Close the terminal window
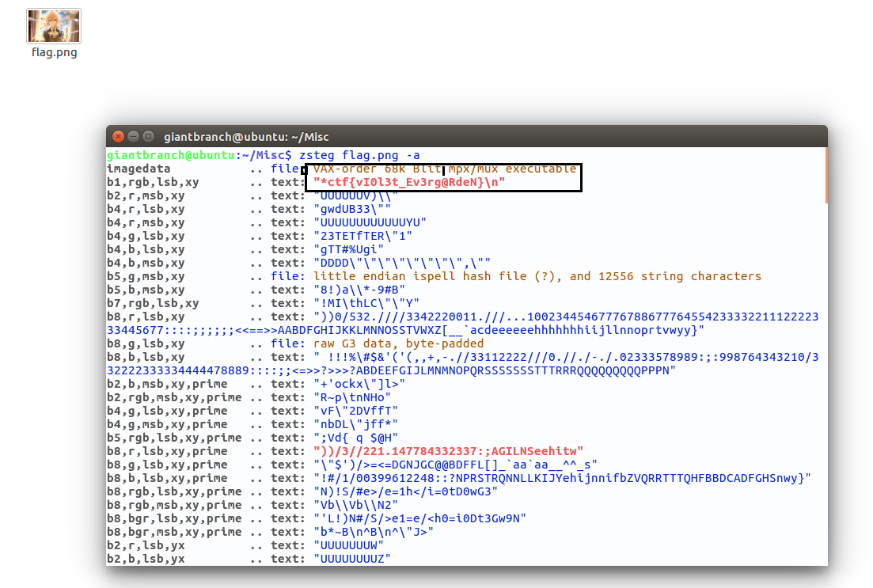Screen dimensions: 873x588 pyautogui.click(x=118, y=136)
